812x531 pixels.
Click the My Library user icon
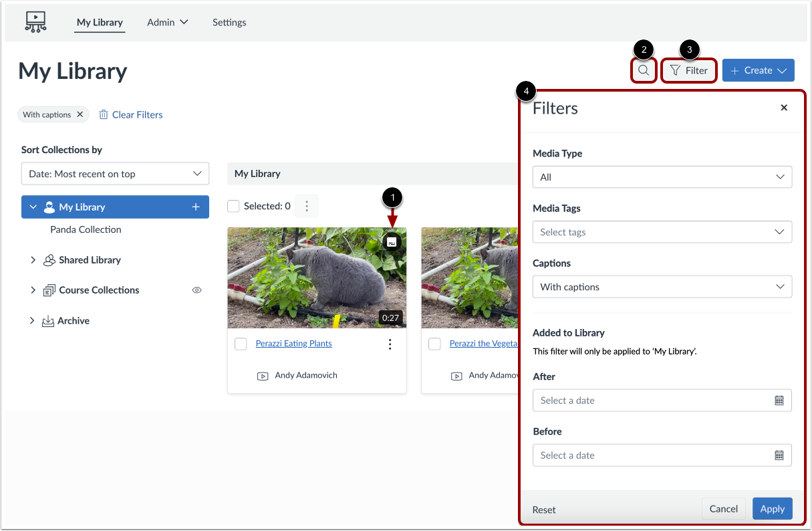click(49, 207)
